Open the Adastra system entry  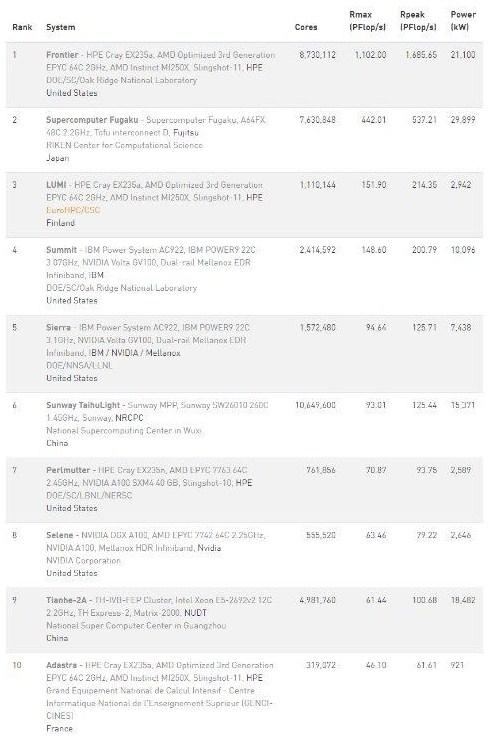(x=61, y=666)
